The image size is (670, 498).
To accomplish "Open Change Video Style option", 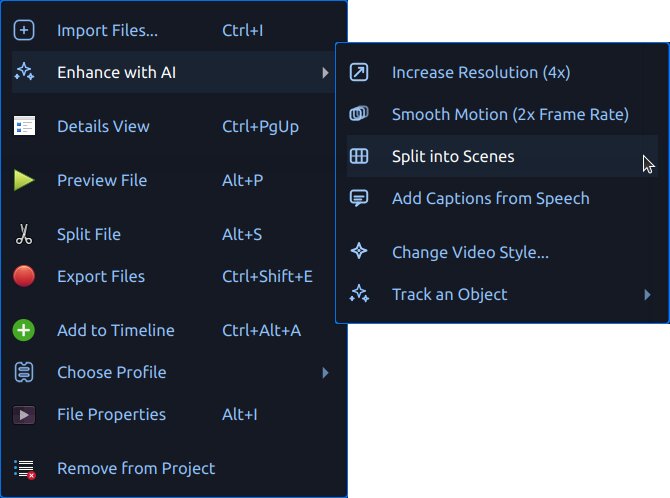I will pos(470,252).
